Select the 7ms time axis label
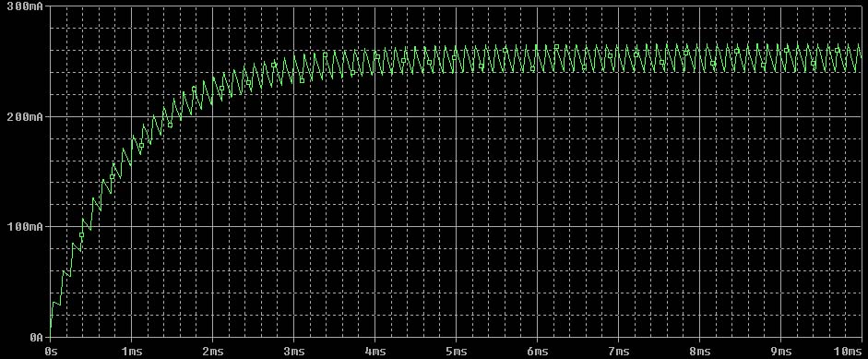This screenshot has width=868, height=359. pyautogui.click(x=618, y=352)
